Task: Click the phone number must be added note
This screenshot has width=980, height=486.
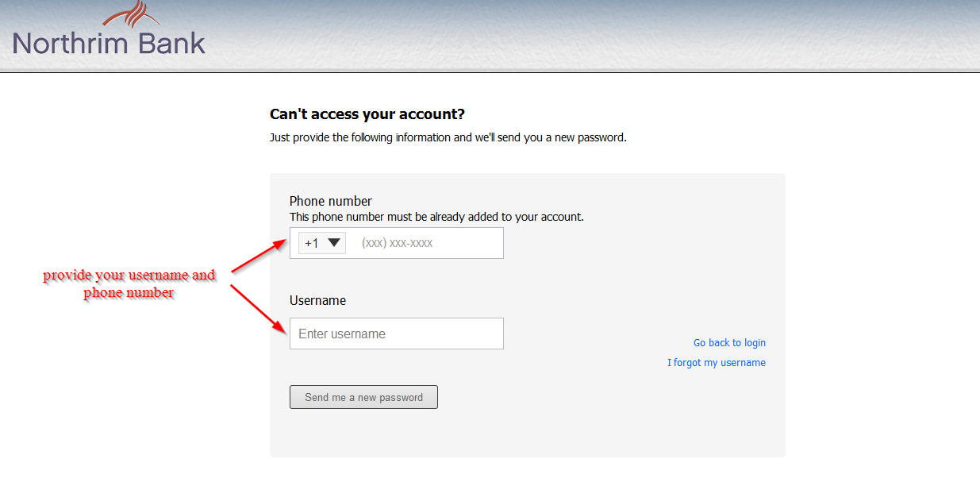Action: (436, 217)
